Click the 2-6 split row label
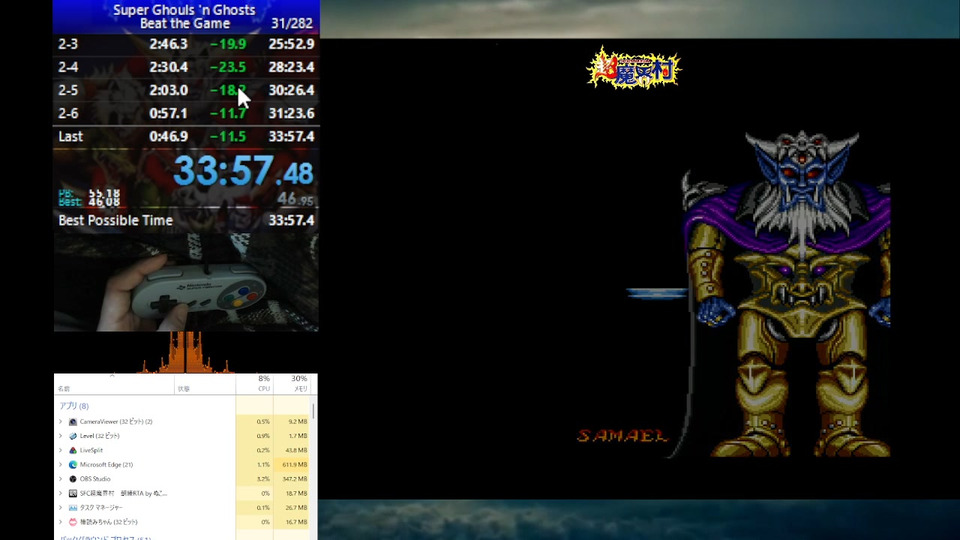 click(x=68, y=113)
